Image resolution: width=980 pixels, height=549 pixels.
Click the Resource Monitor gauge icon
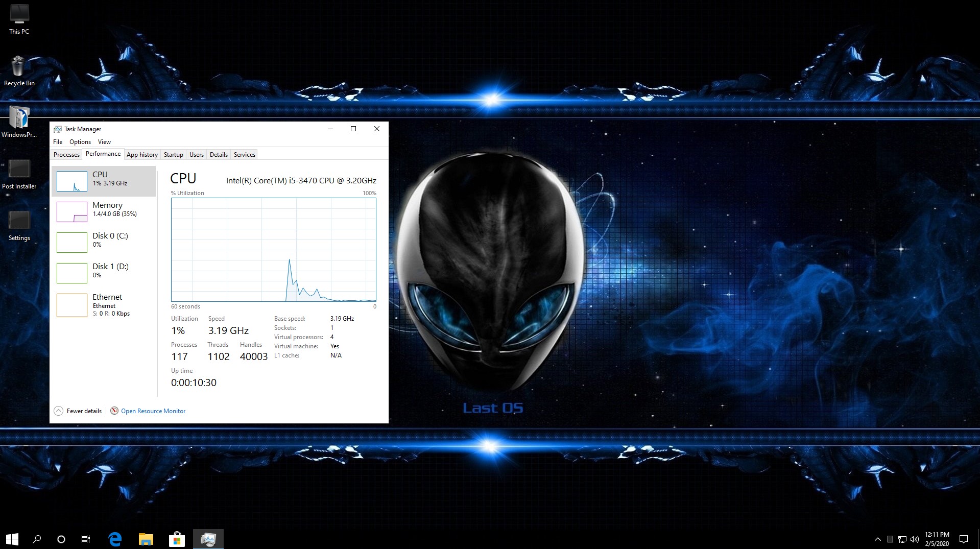[x=114, y=411]
